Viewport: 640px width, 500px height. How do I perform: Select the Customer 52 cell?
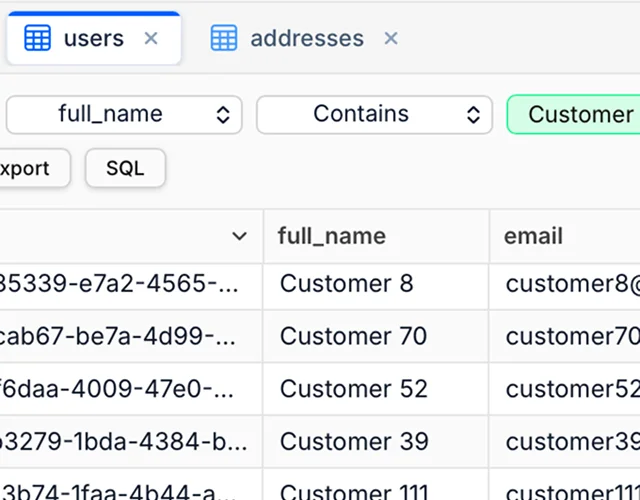coord(376,389)
